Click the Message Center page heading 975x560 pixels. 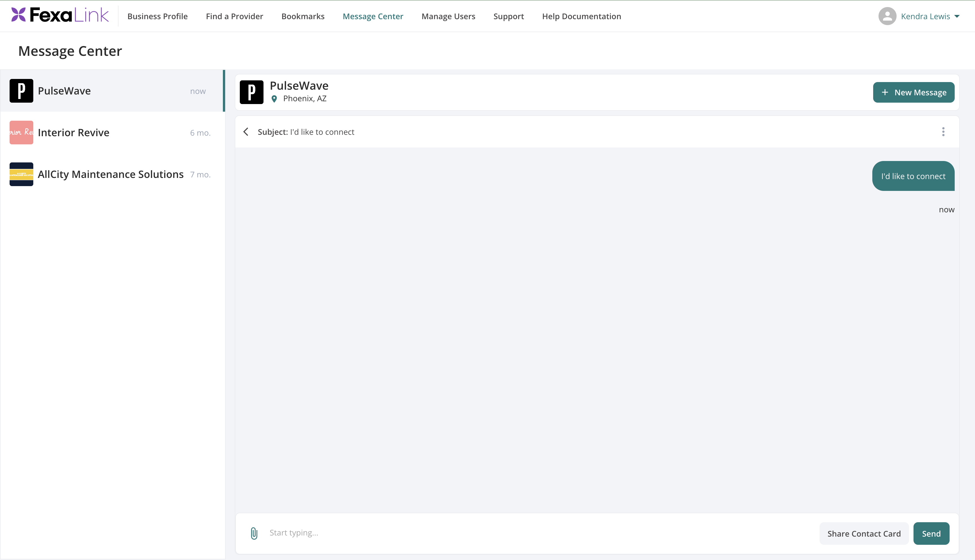click(70, 51)
